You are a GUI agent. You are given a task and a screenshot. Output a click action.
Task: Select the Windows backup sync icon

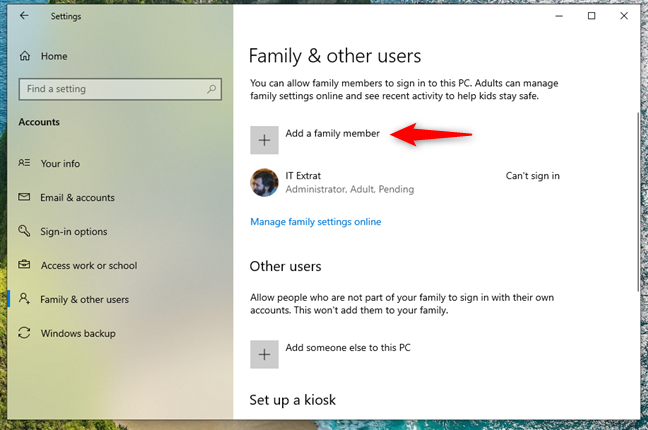[x=24, y=332]
